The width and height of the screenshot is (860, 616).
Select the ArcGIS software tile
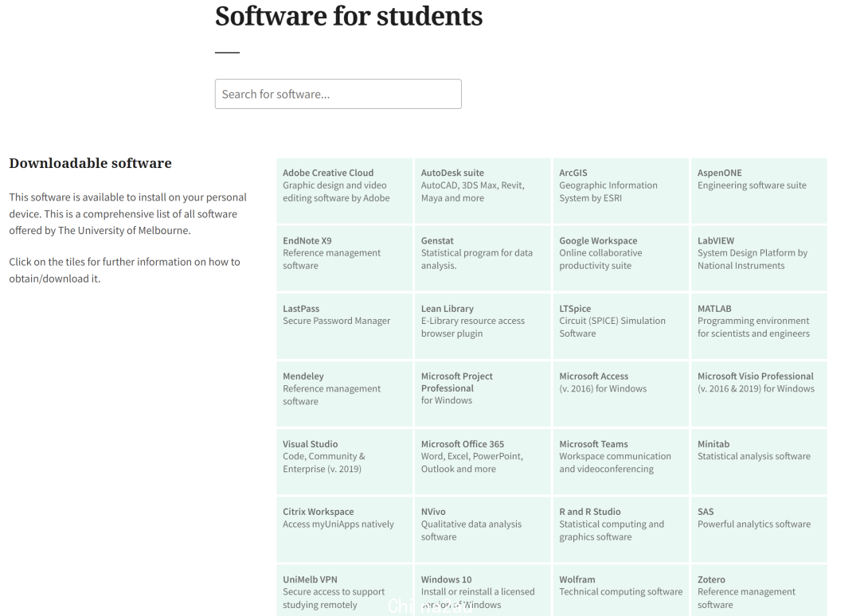click(621, 191)
